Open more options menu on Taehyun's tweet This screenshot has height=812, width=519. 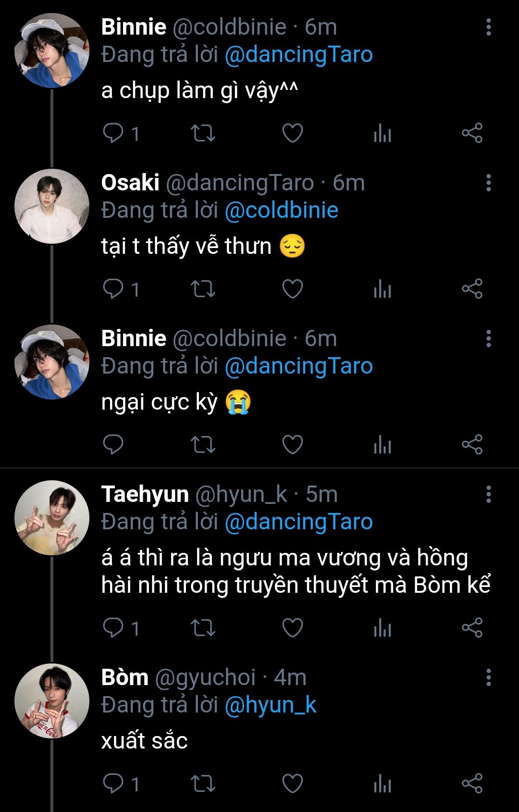(x=488, y=494)
